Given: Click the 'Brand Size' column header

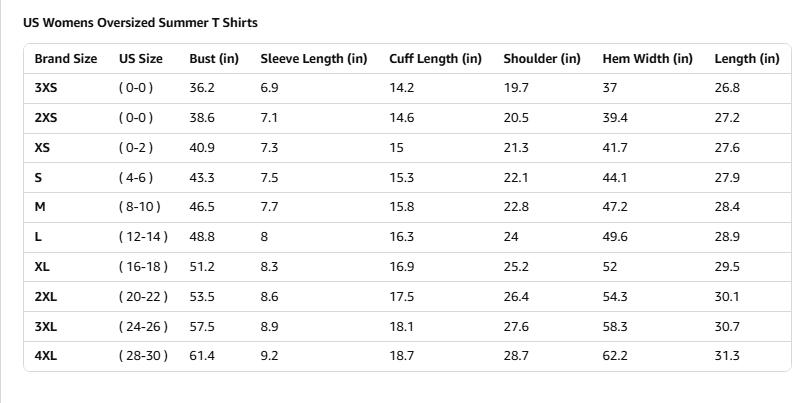Looking at the screenshot, I should click(x=66, y=59).
